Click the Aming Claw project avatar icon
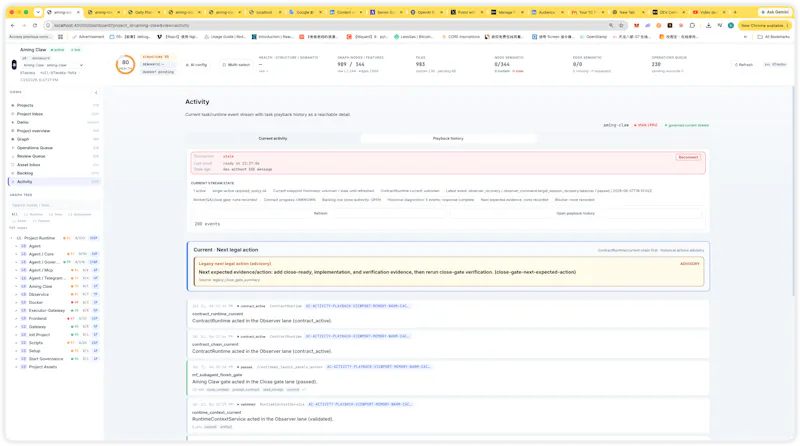The width and height of the screenshot is (800, 446). coord(14,65)
